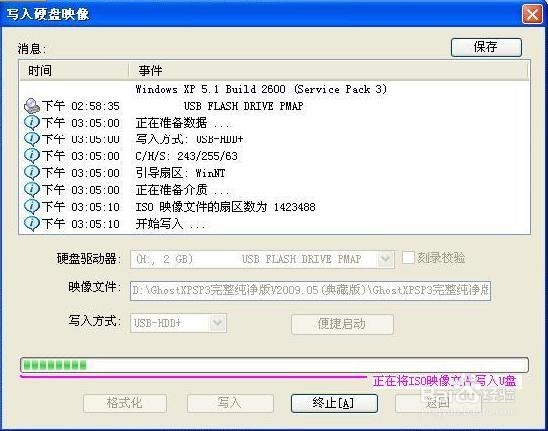Click info icon beside 正在准备介质 row
The width and height of the screenshot is (548, 431).
click(32, 190)
